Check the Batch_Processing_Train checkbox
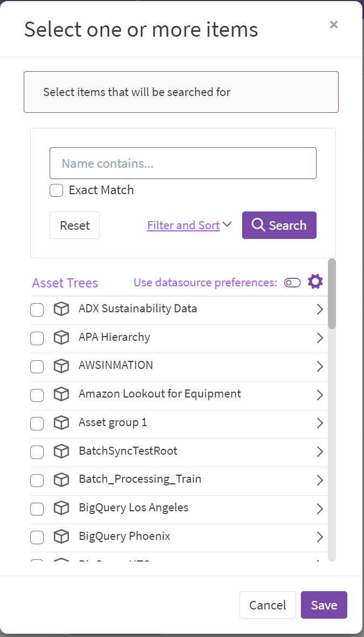This screenshot has width=364, height=637. (x=37, y=480)
